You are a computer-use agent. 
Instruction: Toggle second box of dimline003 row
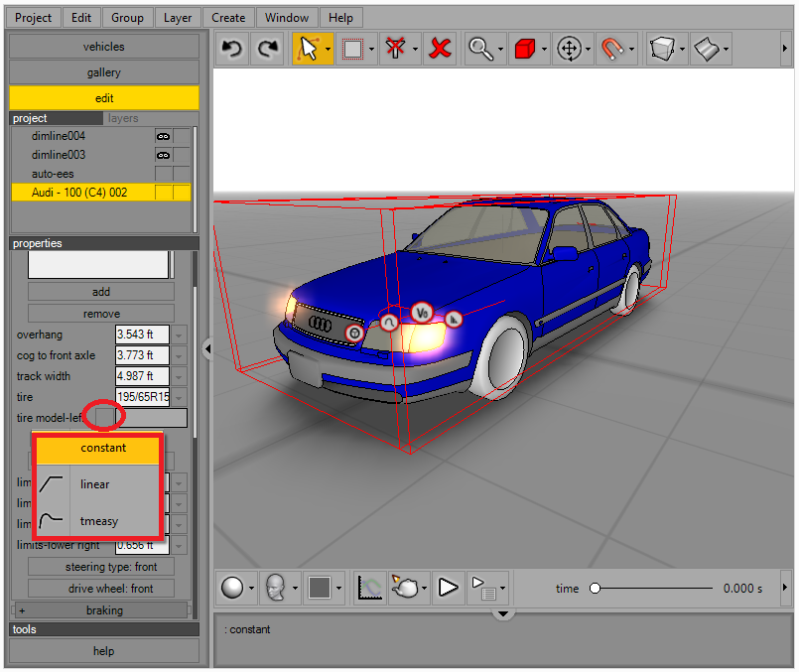tap(182, 155)
